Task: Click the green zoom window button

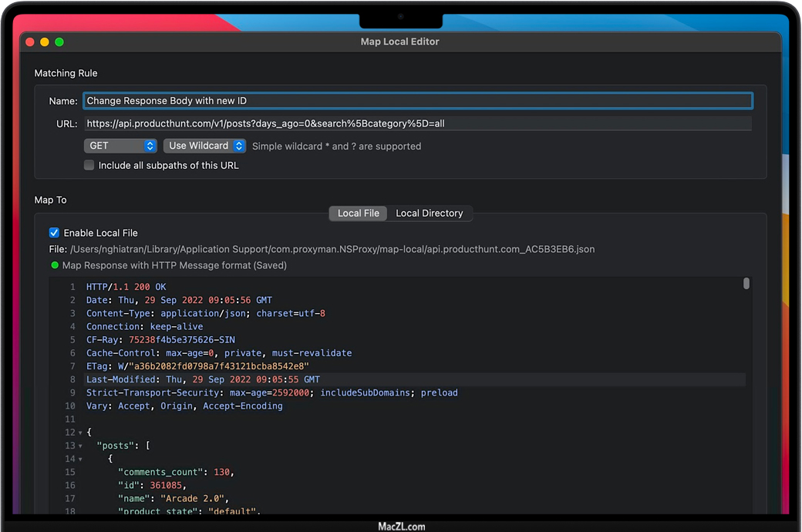Action: [x=59, y=42]
